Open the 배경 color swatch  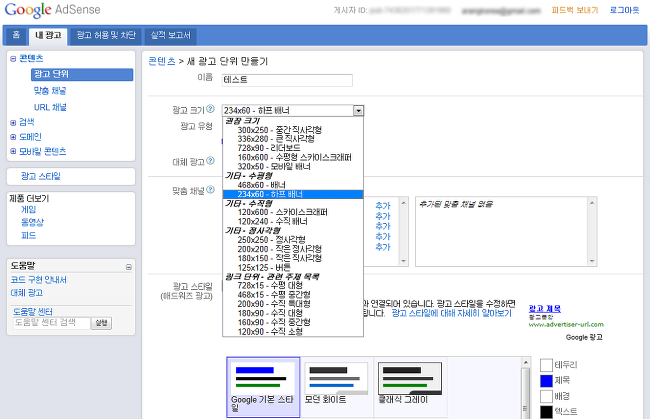[x=546, y=396]
